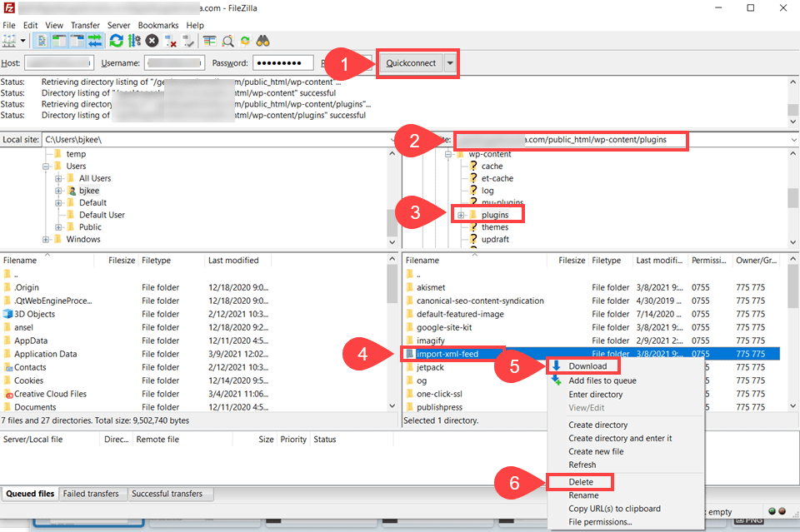Screen dimensions: 800x532
Task: Select Delete from the context menu
Action: tap(581, 481)
